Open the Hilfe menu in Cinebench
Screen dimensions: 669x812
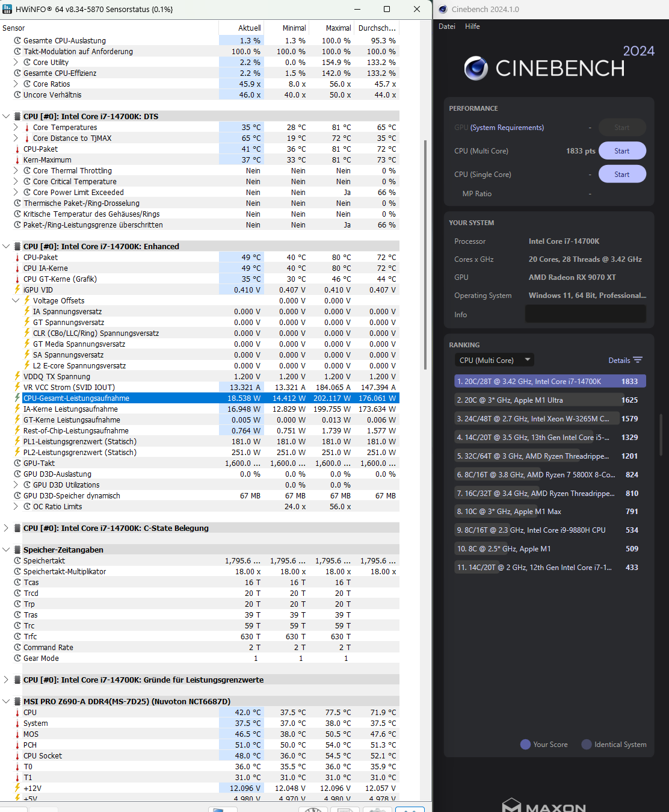pos(472,26)
